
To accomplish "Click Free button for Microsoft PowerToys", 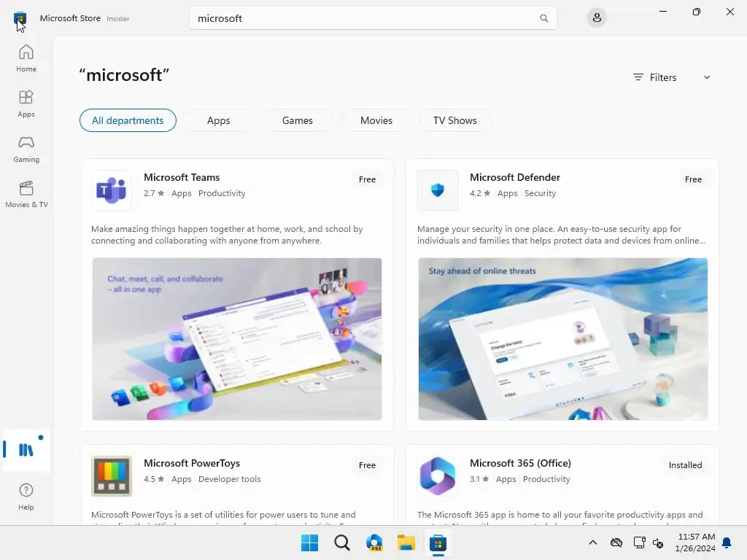I will [367, 465].
